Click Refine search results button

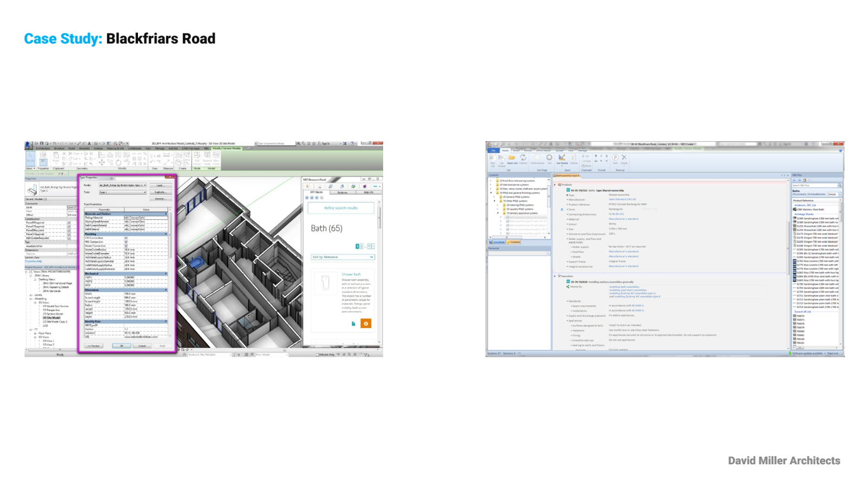tap(341, 208)
